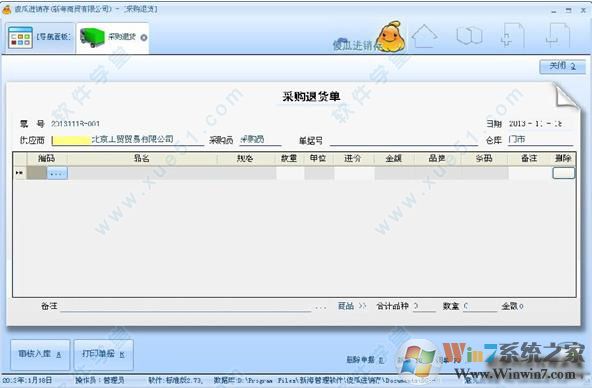Open the 采购员 purchaser field
This screenshot has height=388, width=592.
click(x=260, y=140)
